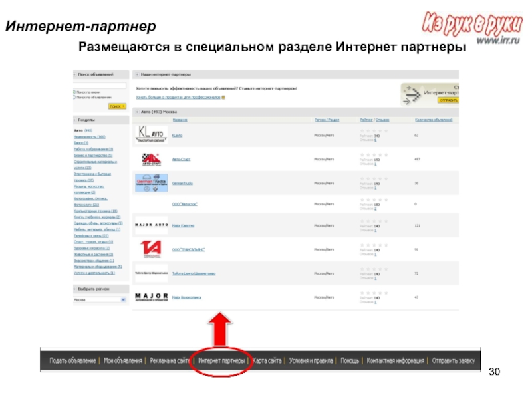Open the GermanTrucks partner link
This screenshot has height=399, width=532.
[182, 184]
